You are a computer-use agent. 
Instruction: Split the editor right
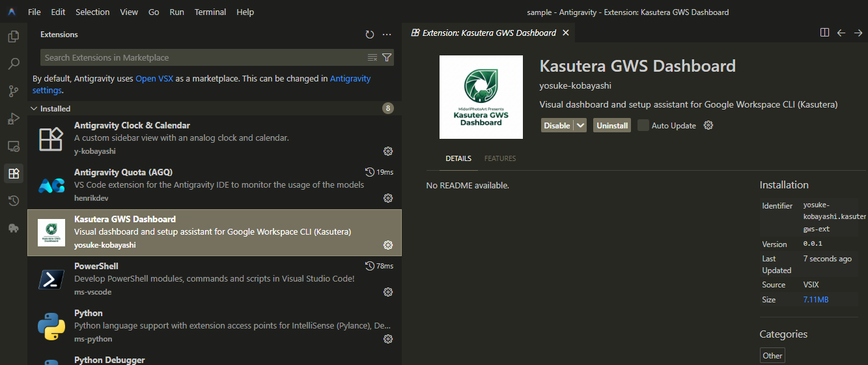coord(824,33)
